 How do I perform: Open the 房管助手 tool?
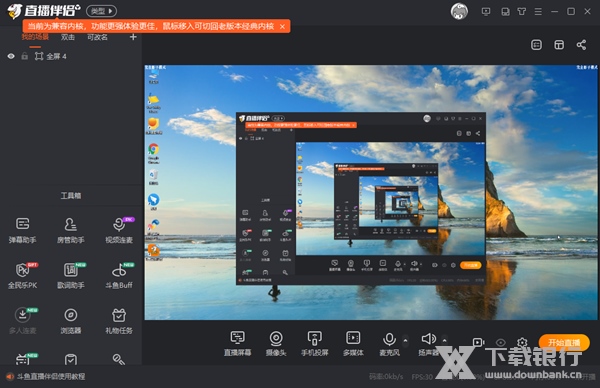pyautogui.click(x=70, y=230)
